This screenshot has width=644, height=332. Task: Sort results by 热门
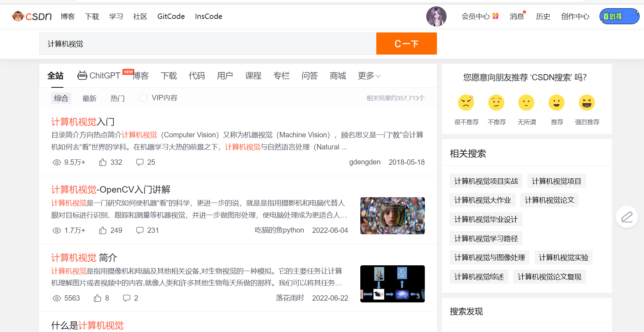117,98
